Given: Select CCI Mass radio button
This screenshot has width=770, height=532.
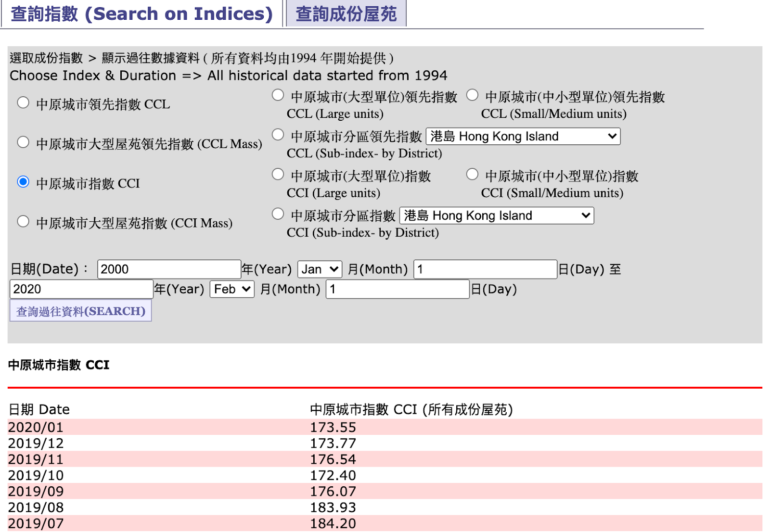Looking at the screenshot, I should point(23,221).
